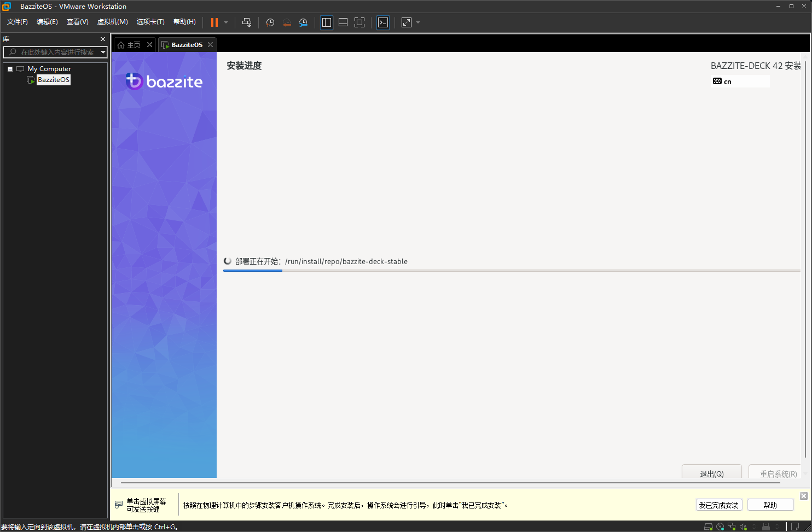Click the 帮助 button in the hint bar
Viewport: 812px width, 532px height.
click(770, 505)
